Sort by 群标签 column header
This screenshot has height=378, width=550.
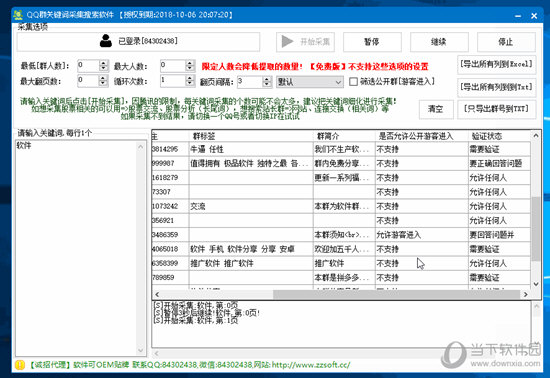(x=251, y=136)
